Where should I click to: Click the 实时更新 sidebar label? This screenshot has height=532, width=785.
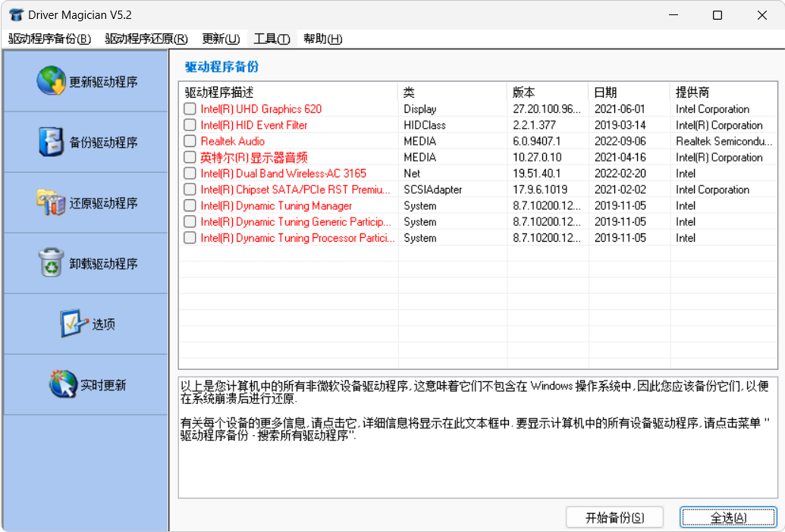(x=104, y=385)
